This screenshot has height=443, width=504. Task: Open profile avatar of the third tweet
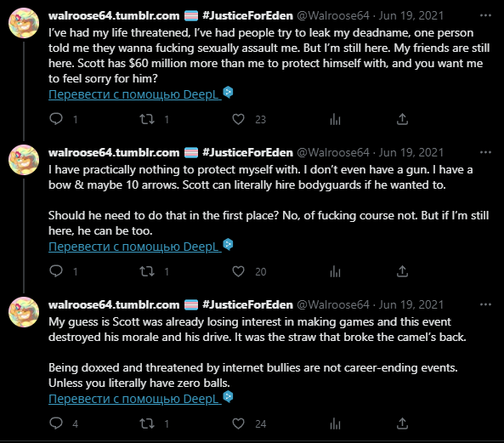tap(24, 312)
